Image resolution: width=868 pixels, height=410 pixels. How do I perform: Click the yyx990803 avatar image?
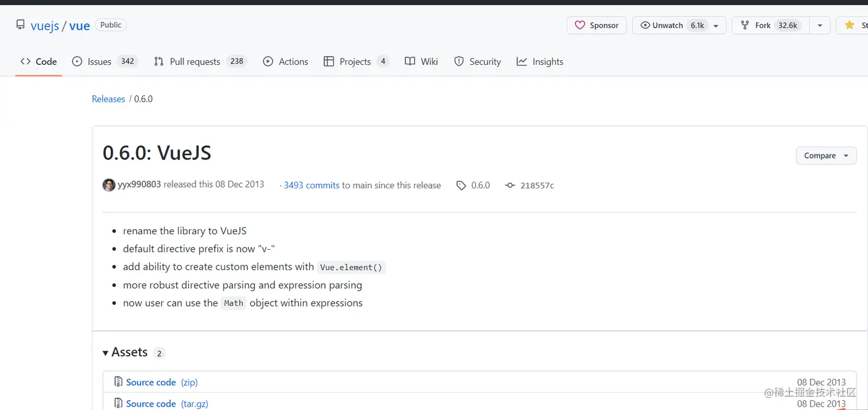pyautogui.click(x=109, y=185)
